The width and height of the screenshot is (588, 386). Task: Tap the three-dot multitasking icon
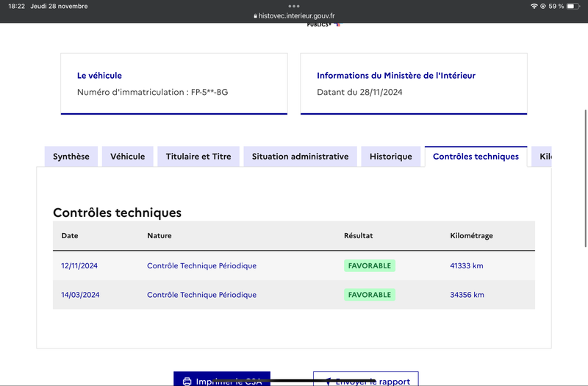(294, 6)
